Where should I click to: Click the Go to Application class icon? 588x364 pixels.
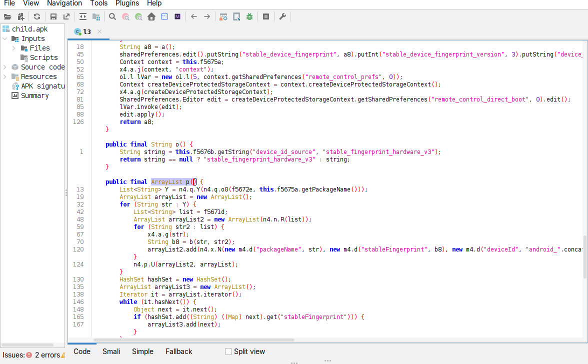(164, 16)
